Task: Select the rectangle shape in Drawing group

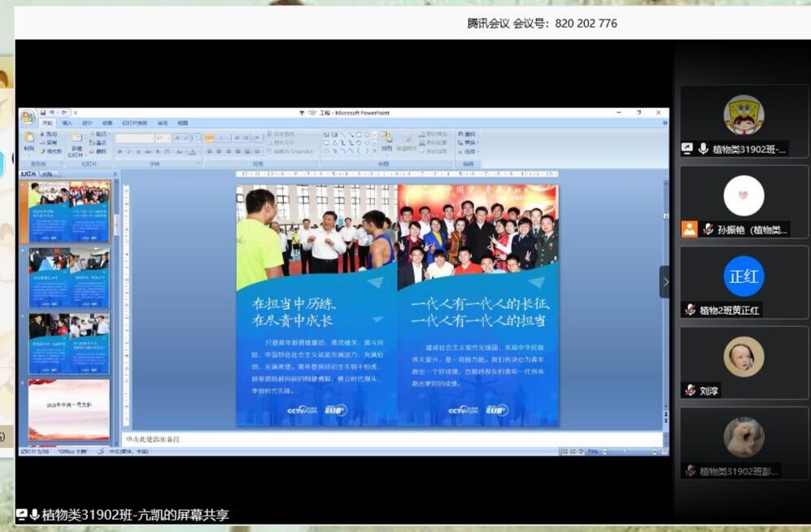Action: click(x=360, y=135)
